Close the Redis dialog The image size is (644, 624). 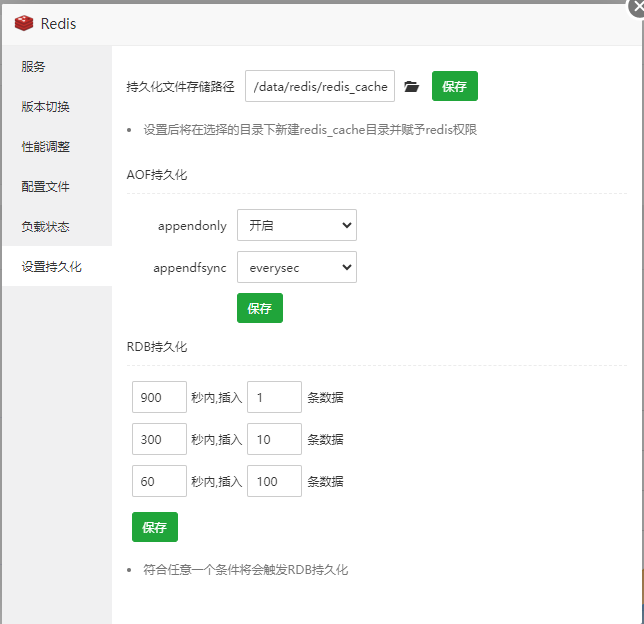tap(638, 6)
